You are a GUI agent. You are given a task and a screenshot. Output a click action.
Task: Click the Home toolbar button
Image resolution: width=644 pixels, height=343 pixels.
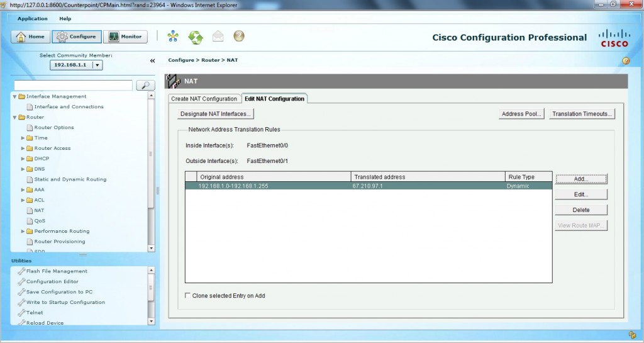pos(30,37)
